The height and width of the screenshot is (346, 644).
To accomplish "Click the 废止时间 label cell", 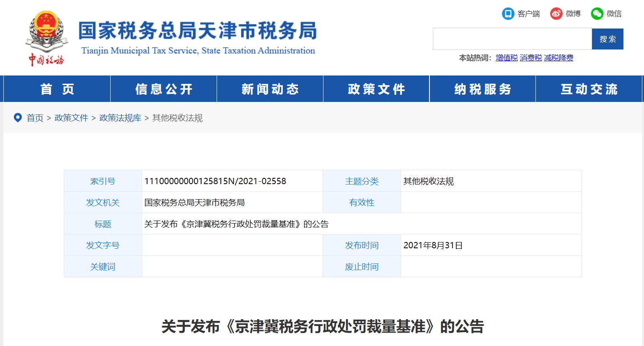I will 362,267.
